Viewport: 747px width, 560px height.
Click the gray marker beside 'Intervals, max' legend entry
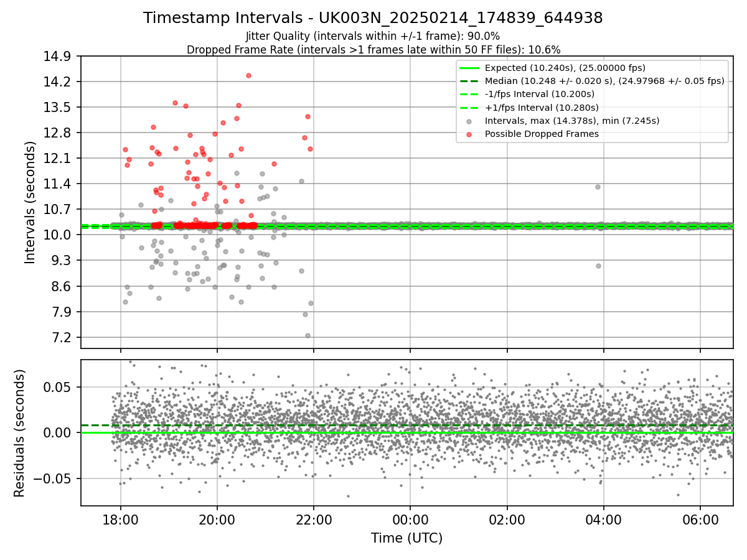[469, 121]
